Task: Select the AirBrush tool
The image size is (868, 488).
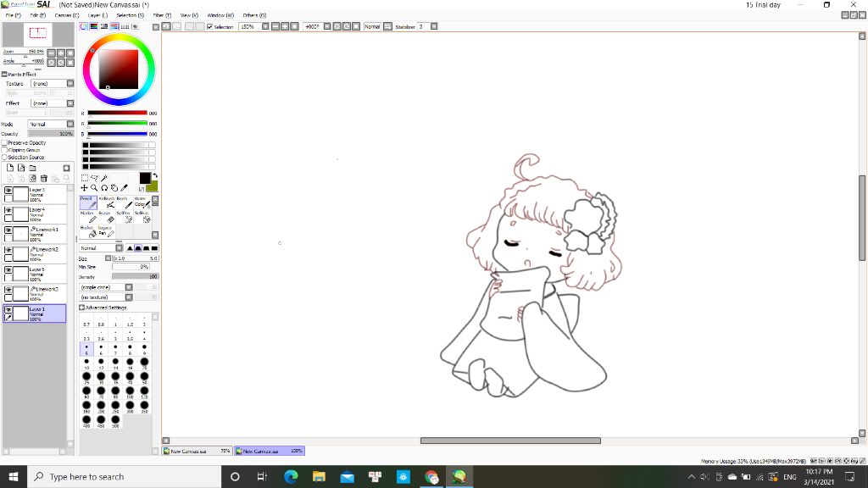Action: point(106,202)
